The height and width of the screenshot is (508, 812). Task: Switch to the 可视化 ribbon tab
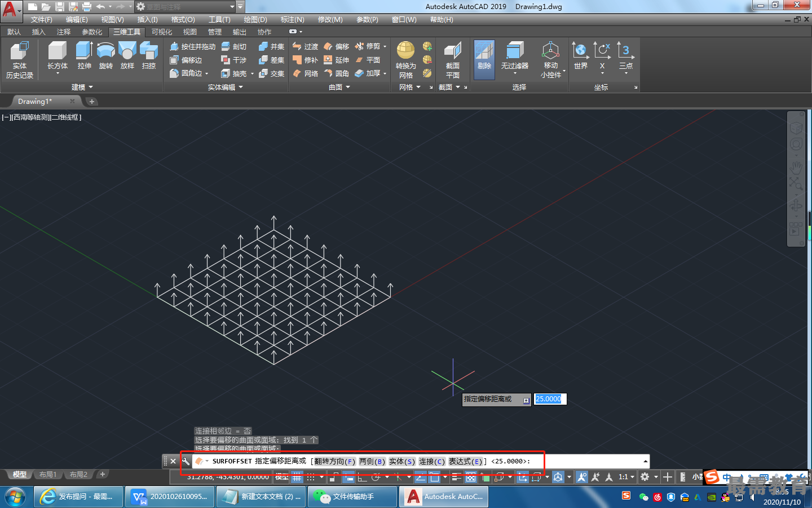[x=162, y=32]
